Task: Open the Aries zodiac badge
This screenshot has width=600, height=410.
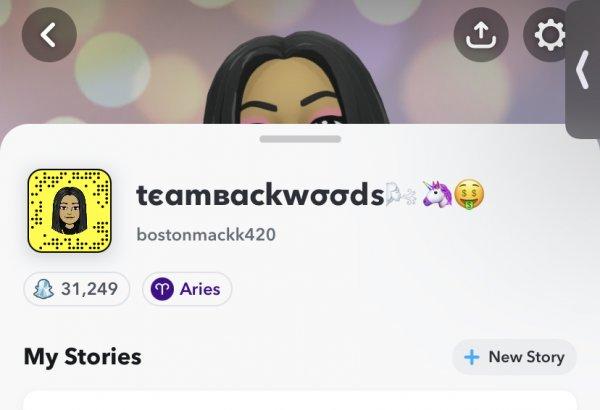Action: [x=187, y=289]
